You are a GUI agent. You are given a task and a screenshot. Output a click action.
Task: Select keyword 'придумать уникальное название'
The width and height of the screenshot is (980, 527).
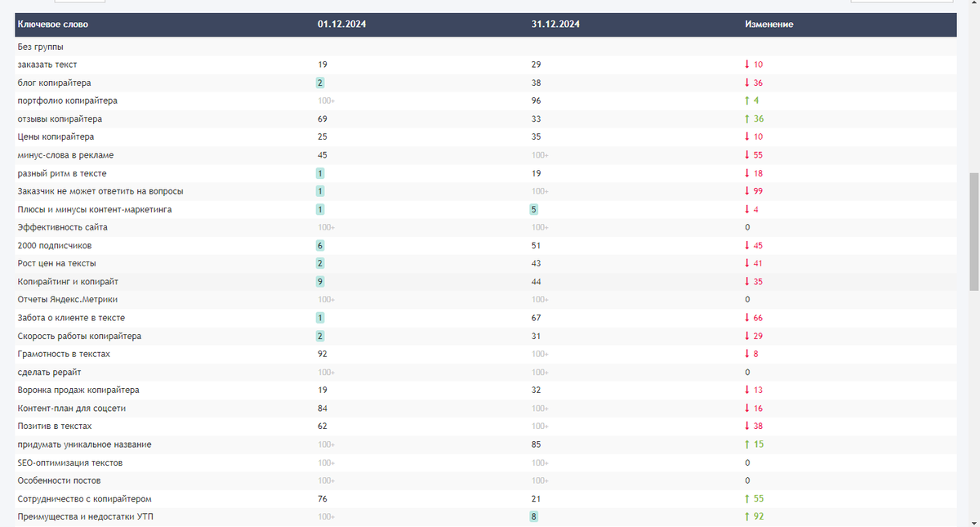[84, 444]
